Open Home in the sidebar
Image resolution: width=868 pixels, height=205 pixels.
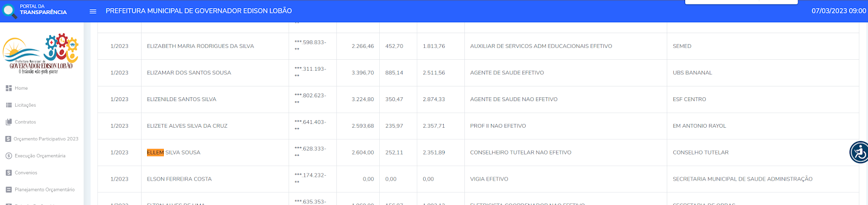pos(21,88)
